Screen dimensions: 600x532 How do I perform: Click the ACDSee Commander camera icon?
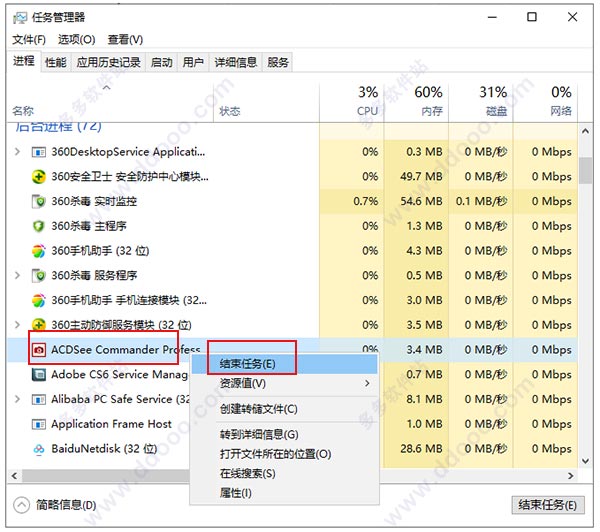pos(39,350)
